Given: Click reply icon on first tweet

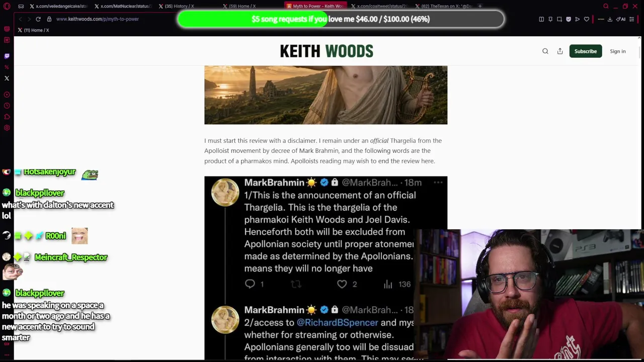Looking at the screenshot, I should pyautogui.click(x=250, y=284).
